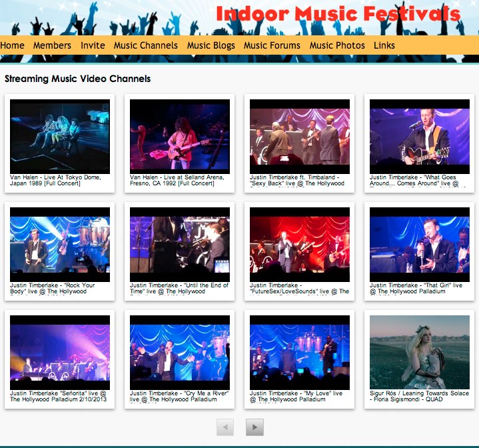Go to the Members page
Viewport: 479px width, 448px height.
click(52, 45)
